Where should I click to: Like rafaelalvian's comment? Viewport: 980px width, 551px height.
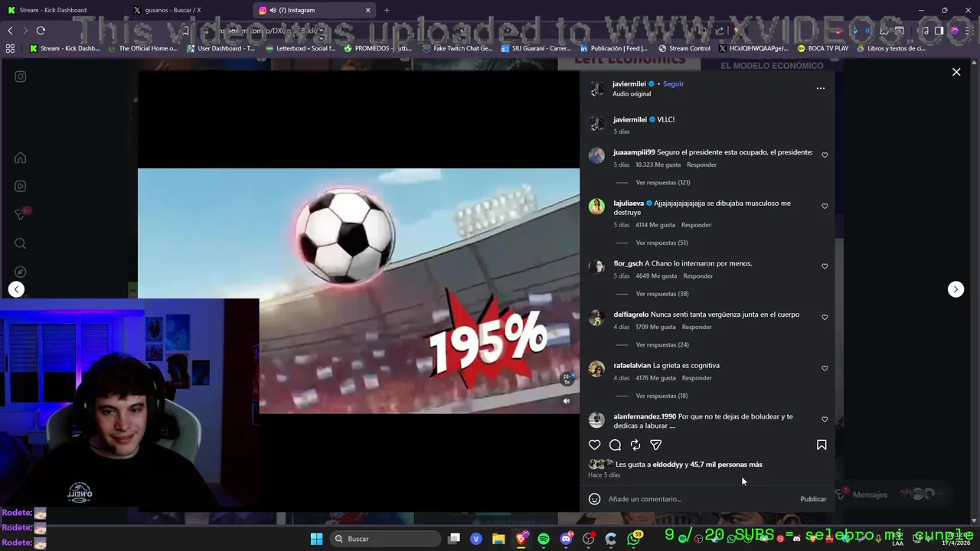point(825,368)
